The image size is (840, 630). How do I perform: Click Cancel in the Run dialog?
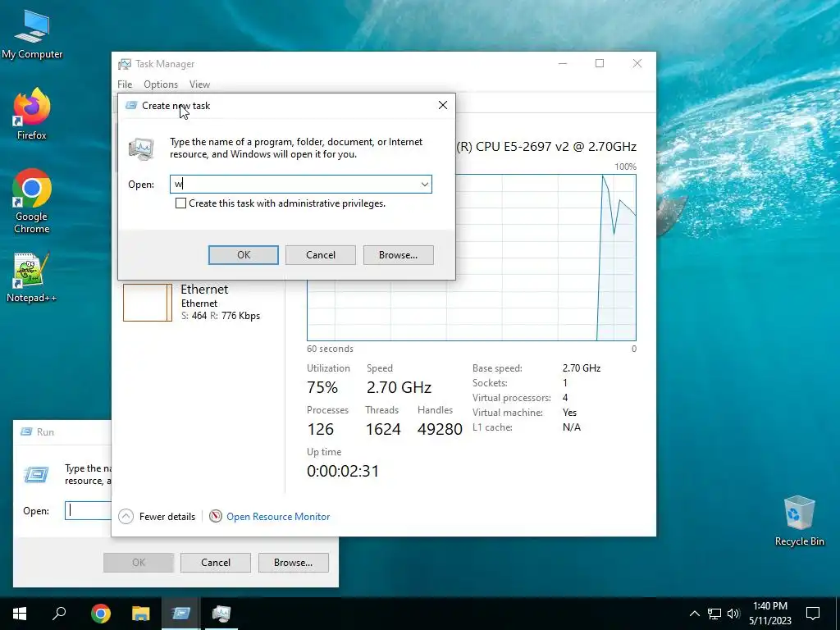click(x=216, y=563)
